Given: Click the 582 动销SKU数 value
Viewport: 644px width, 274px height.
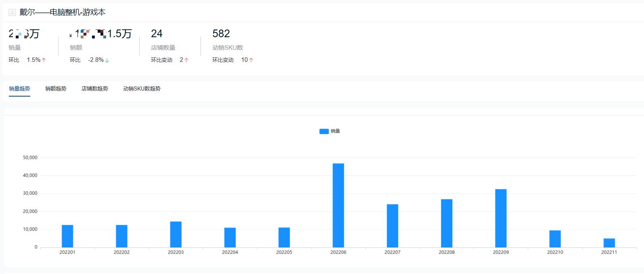Looking at the screenshot, I should pyautogui.click(x=221, y=34).
